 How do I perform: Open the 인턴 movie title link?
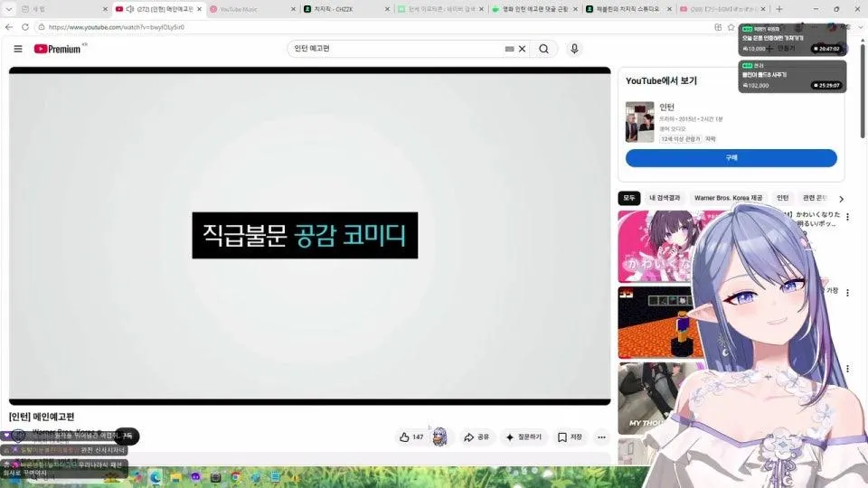click(666, 107)
